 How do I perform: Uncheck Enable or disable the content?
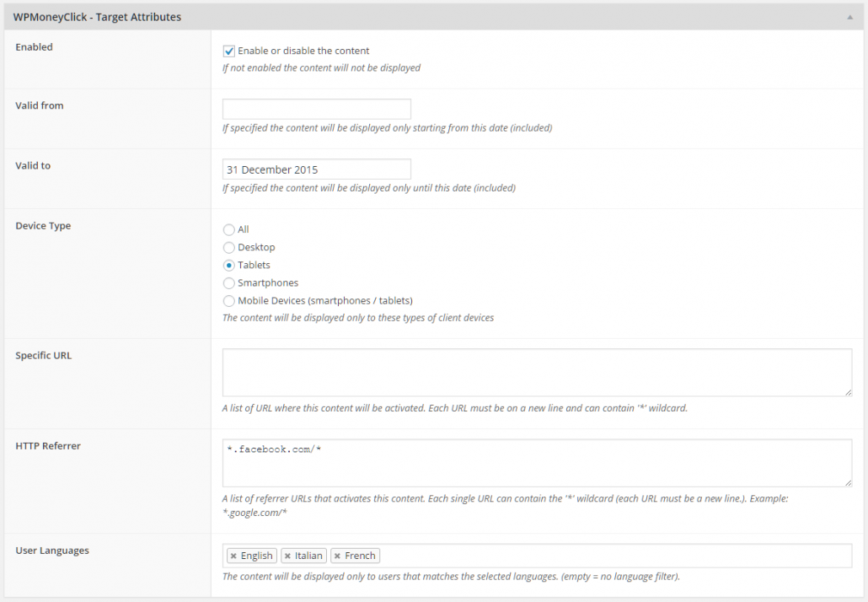[x=228, y=51]
